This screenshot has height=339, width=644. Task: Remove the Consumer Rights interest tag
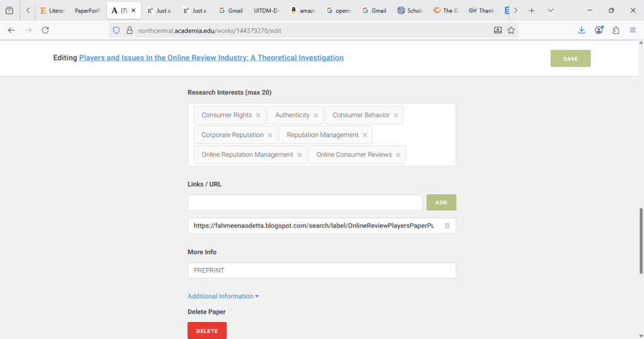click(x=258, y=116)
